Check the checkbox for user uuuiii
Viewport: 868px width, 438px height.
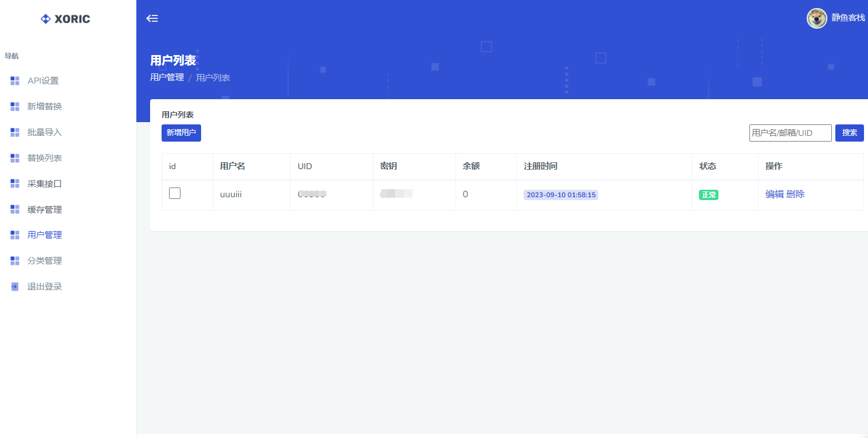pos(175,193)
